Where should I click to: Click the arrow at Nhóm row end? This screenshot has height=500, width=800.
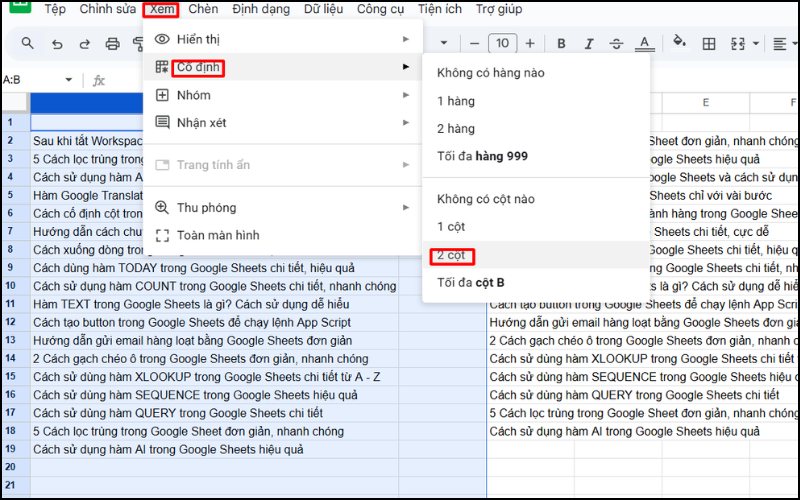coord(406,95)
